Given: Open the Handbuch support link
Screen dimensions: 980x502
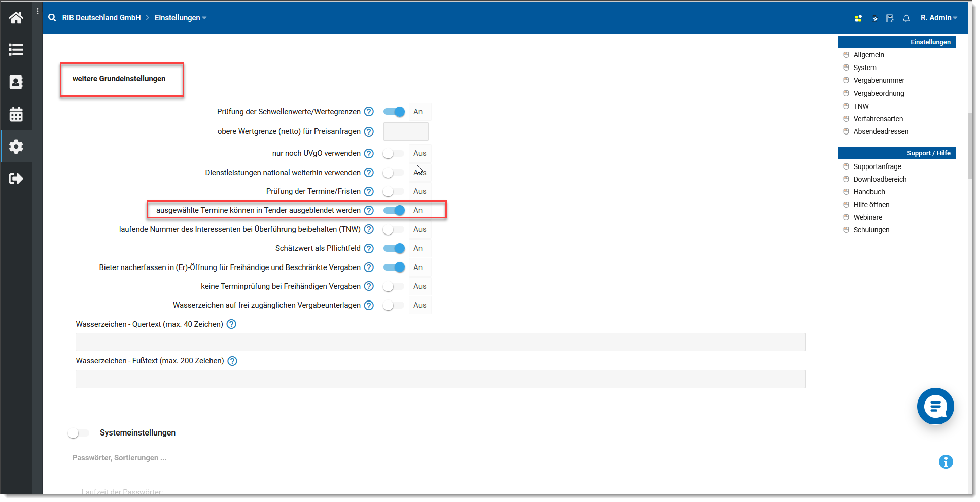Looking at the screenshot, I should 869,192.
